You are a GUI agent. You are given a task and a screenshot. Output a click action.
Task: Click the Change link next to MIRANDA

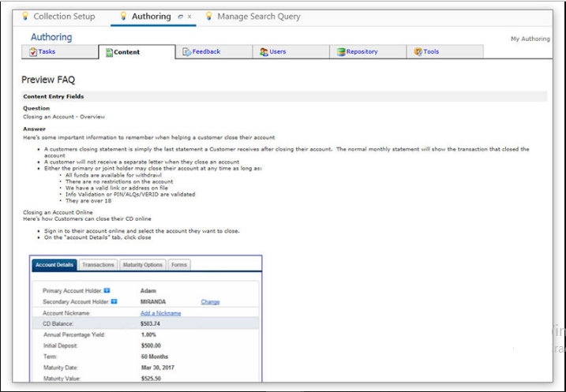[210, 302]
